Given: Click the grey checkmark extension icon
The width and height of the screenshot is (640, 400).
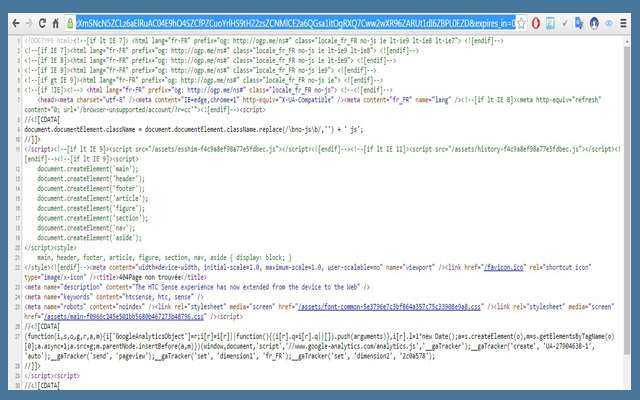Looking at the screenshot, I should [x=565, y=23].
